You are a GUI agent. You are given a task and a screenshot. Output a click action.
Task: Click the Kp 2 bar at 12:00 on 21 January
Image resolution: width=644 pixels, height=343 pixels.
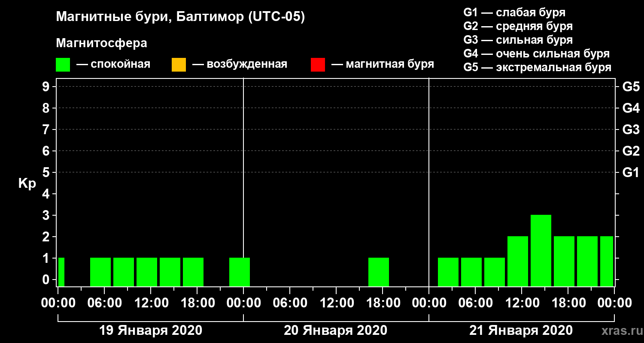[518, 261]
